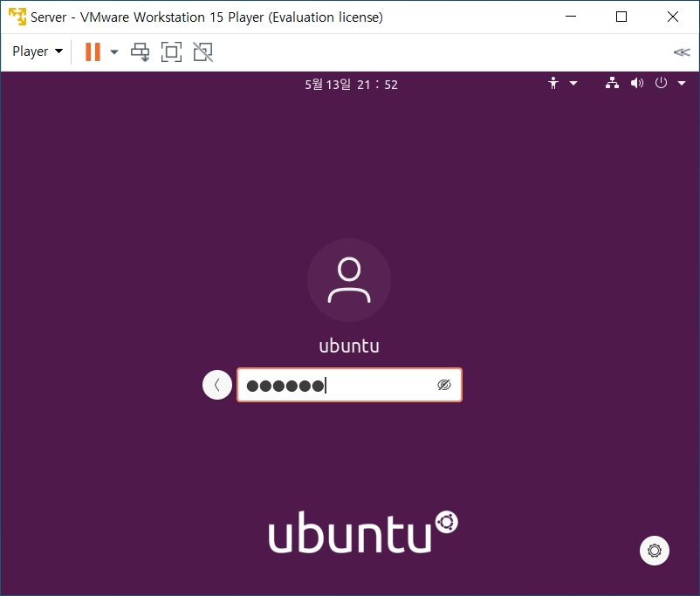The height and width of the screenshot is (596, 700).
Task: Send Ctrl+Alt+Del to the virtual machine
Action: (x=141, y=51)
